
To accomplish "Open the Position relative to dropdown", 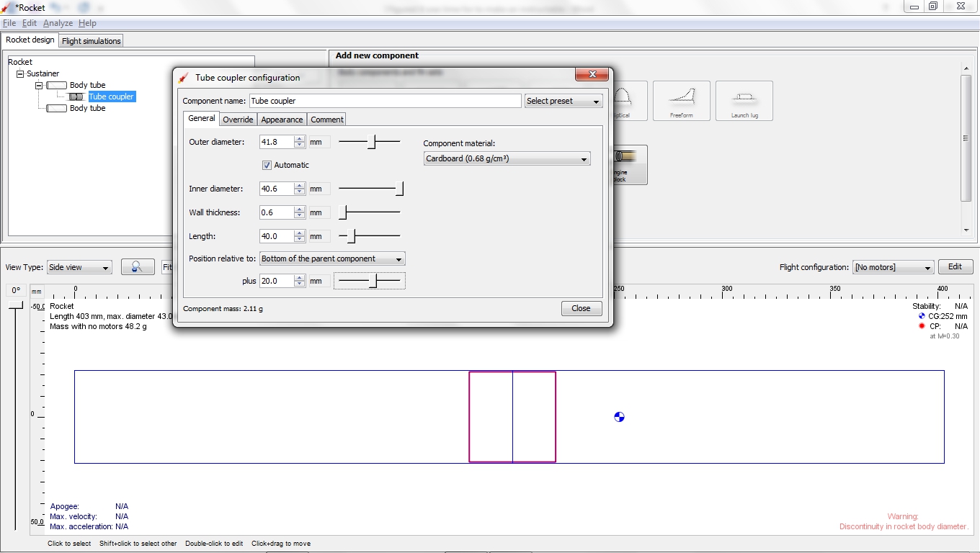I will [x=332, y=258].
